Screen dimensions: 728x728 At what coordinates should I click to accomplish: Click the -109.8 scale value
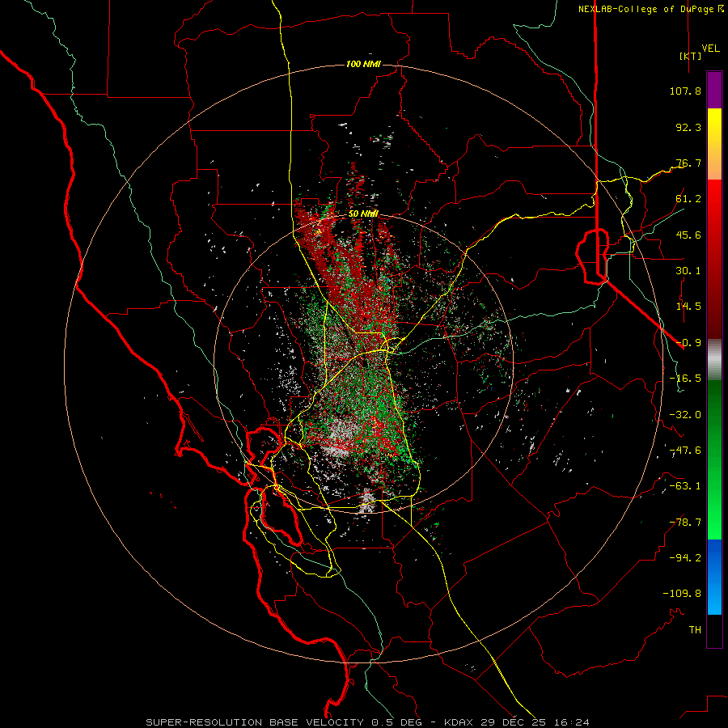click(682, 594)
